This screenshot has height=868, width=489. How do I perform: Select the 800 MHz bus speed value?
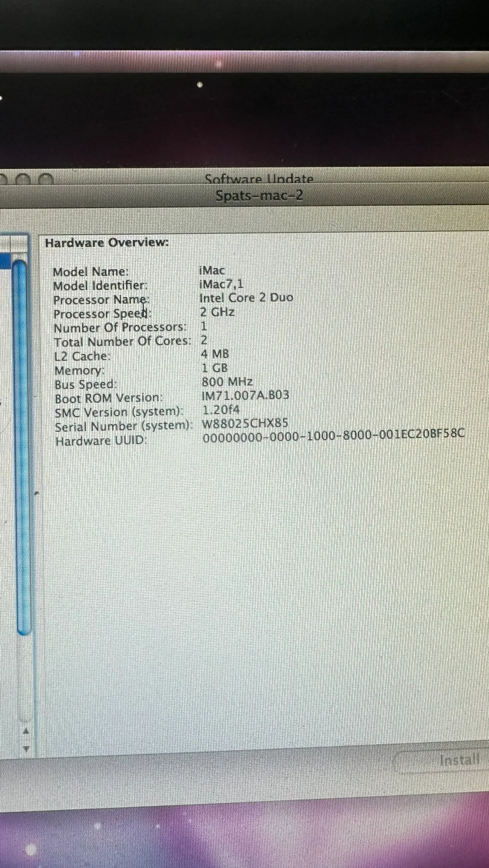[227, 381]
